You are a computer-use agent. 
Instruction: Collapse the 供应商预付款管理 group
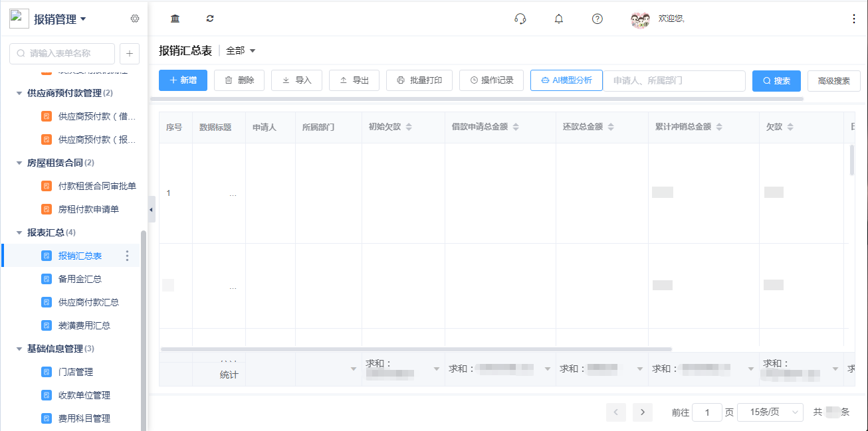click(19, 93)
